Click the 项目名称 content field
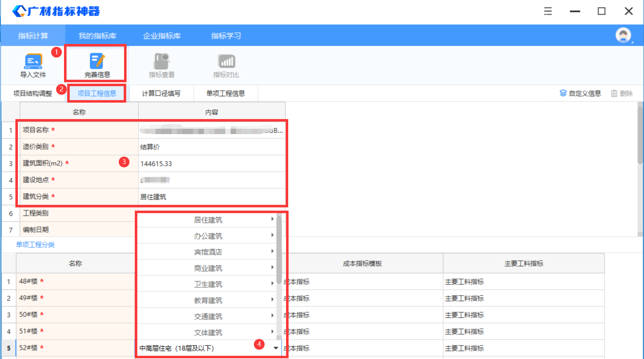This screenshot has width=644, height=359. tap(212, 130)
